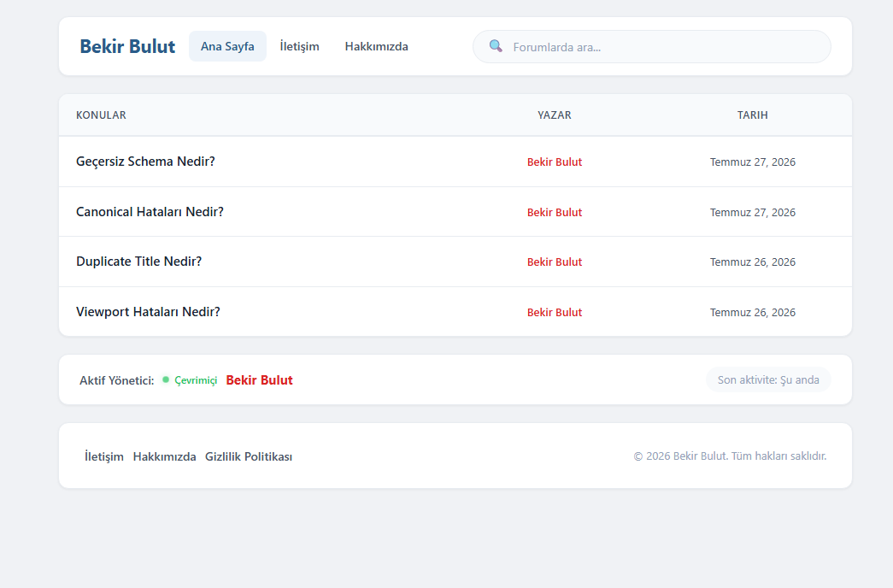
Task: Sort by the KONULAR column header
Action: [x=102, y=115]
